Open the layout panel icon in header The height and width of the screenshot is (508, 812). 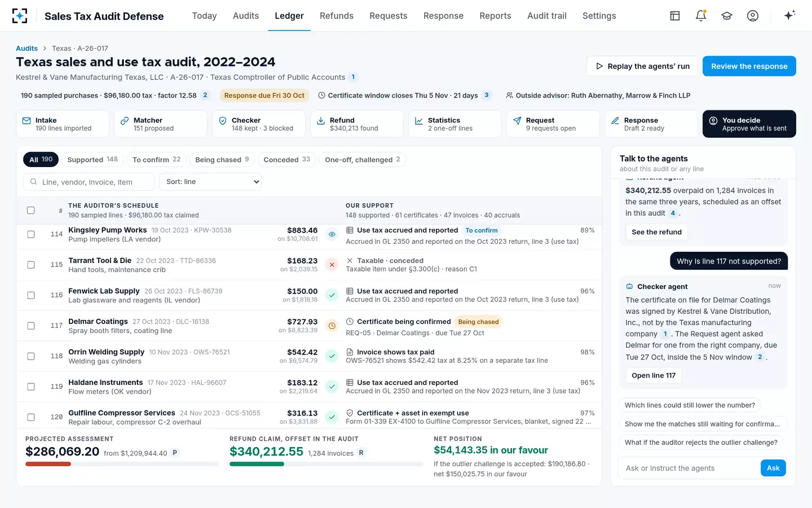click(x=675, y=16)
